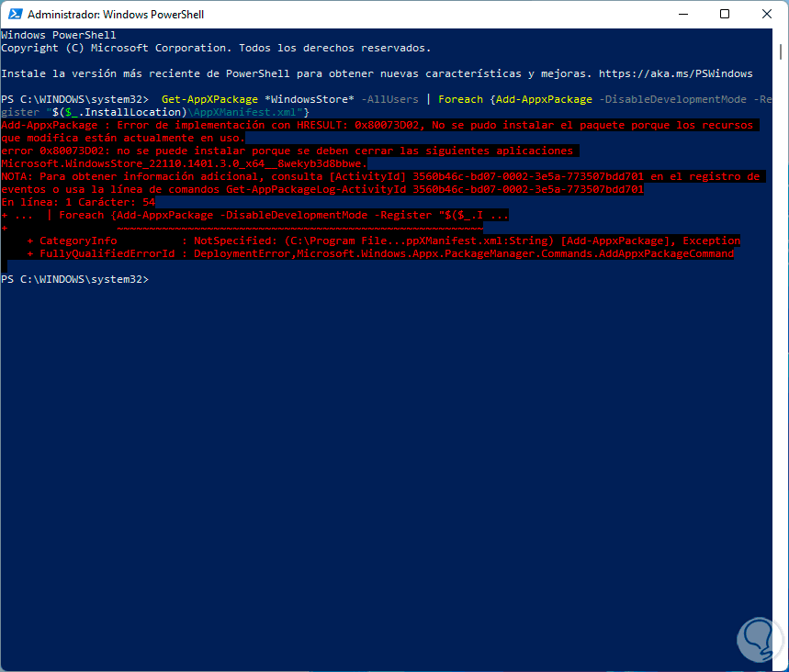
Task: Click the 'error 0x80073D02: no se puede instalar' line
Action: point(287,151)
